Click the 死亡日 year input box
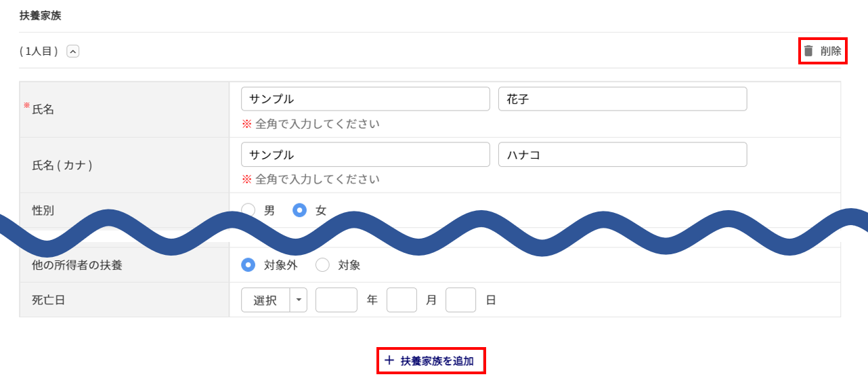Screen dimensions: 868x381 [336, 300]
